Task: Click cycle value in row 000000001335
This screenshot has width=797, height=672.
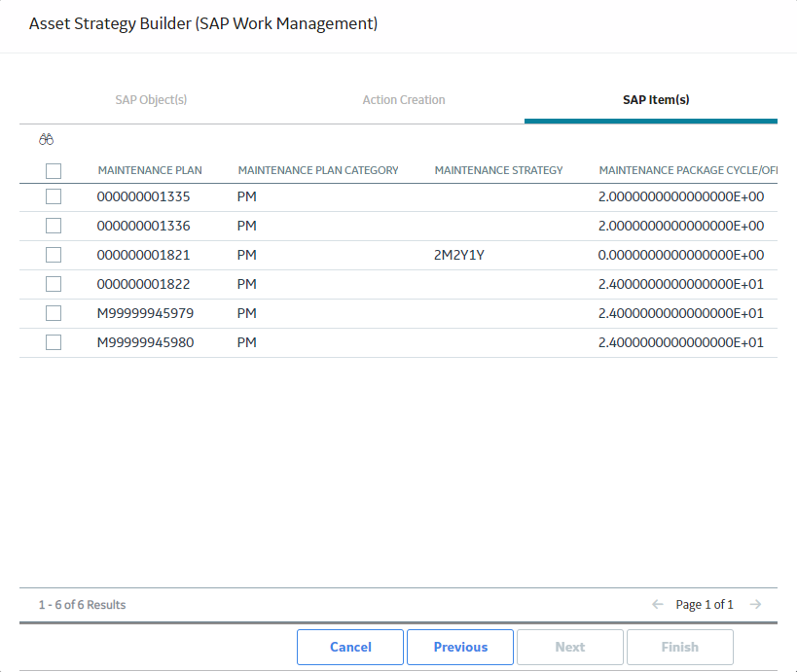Action: (x=680, y=196)
